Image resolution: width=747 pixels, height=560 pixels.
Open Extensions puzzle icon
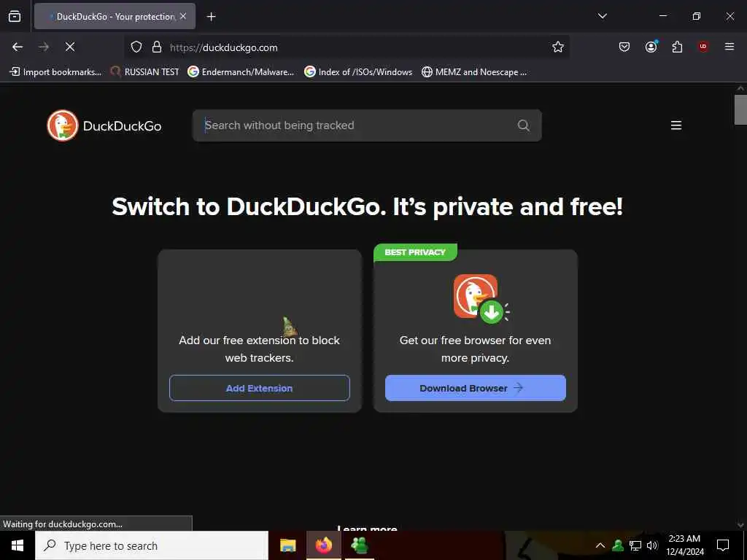click(677, 47)
